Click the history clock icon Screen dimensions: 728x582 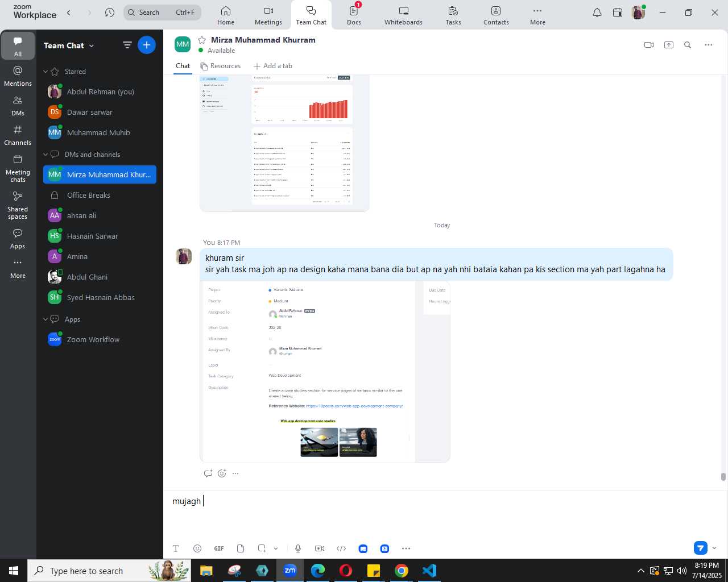110,13
